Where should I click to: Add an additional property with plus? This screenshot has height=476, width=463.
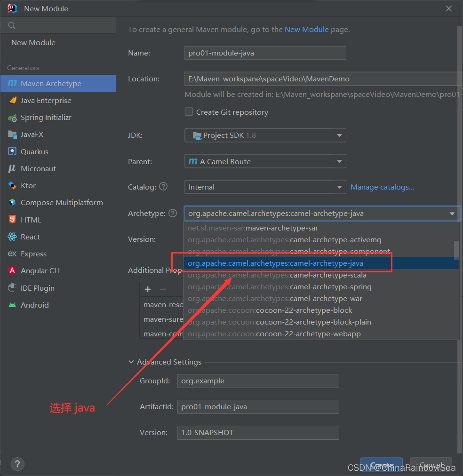tap(148, 289)
